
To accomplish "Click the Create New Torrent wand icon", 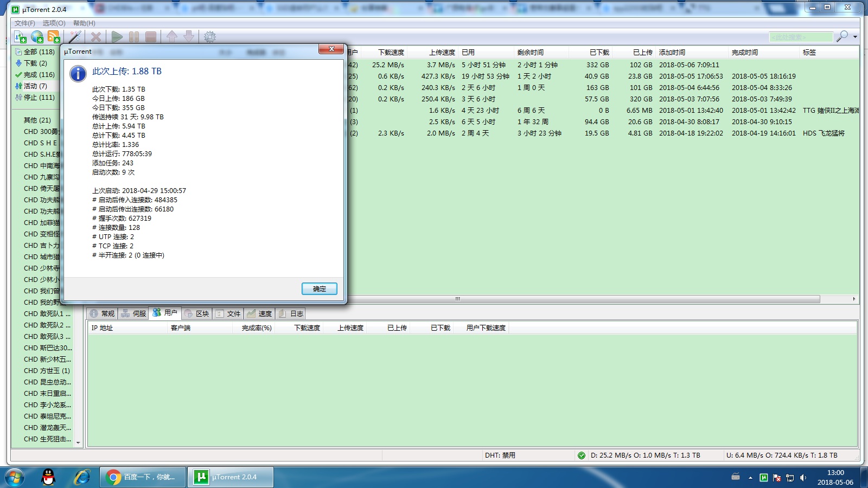I will 75,37.
